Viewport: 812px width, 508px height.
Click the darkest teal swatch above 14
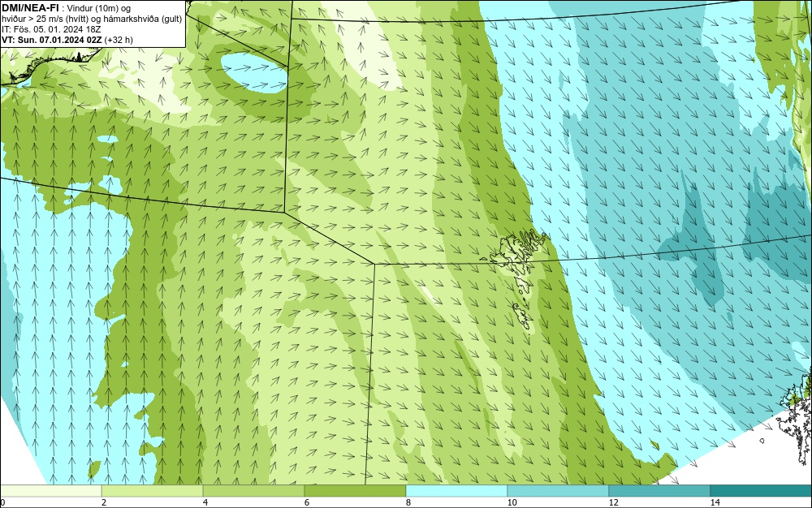pyautogui.click(x=762, y=491)
